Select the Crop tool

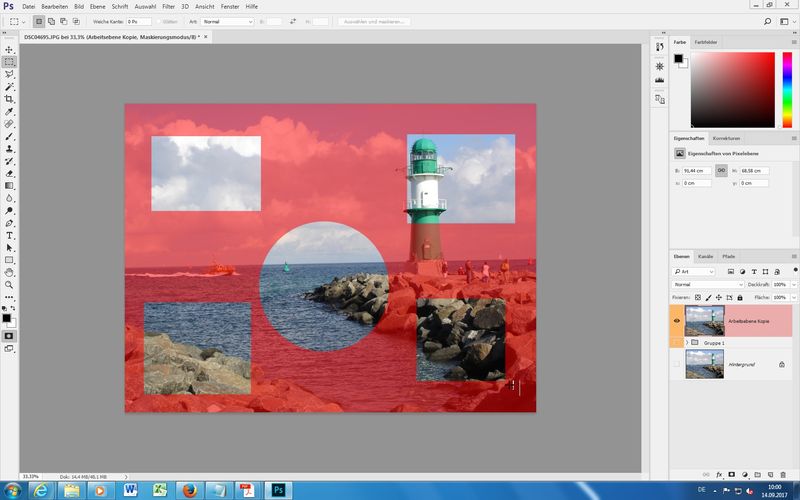point(10,99)
